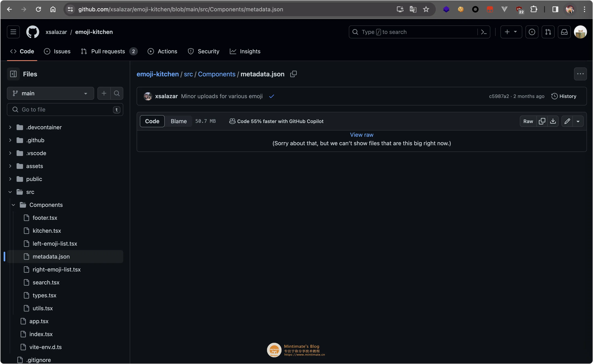593x364 pixels.
Task: Click the xsalazar commit author avatar
Action: point(148,96)
